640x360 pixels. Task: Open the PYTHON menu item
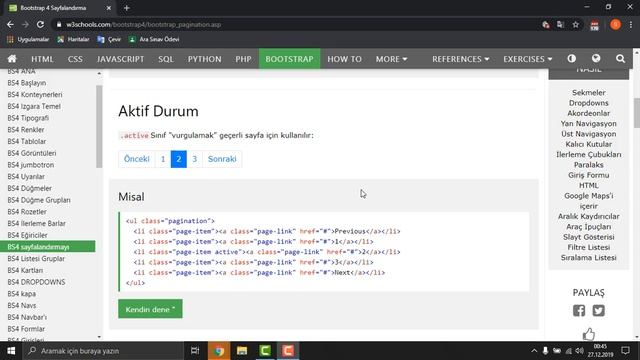(204, 59)
